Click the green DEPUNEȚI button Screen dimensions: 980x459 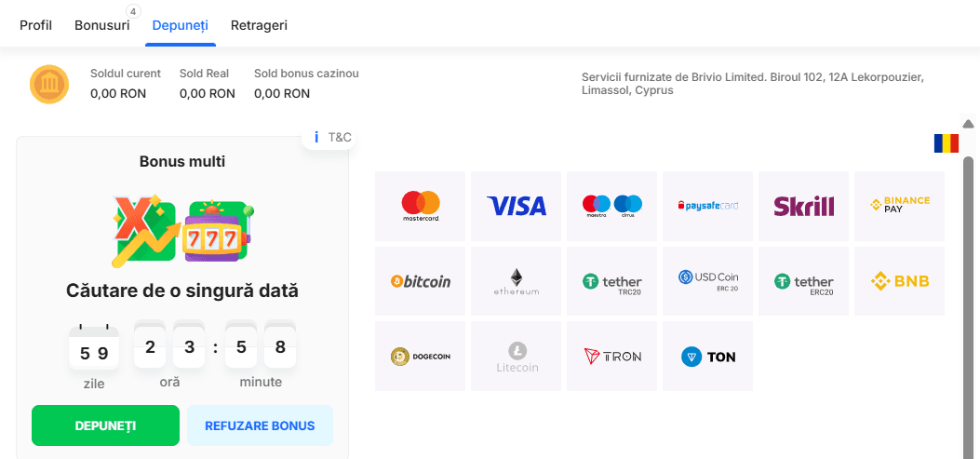tap(105, 425)
